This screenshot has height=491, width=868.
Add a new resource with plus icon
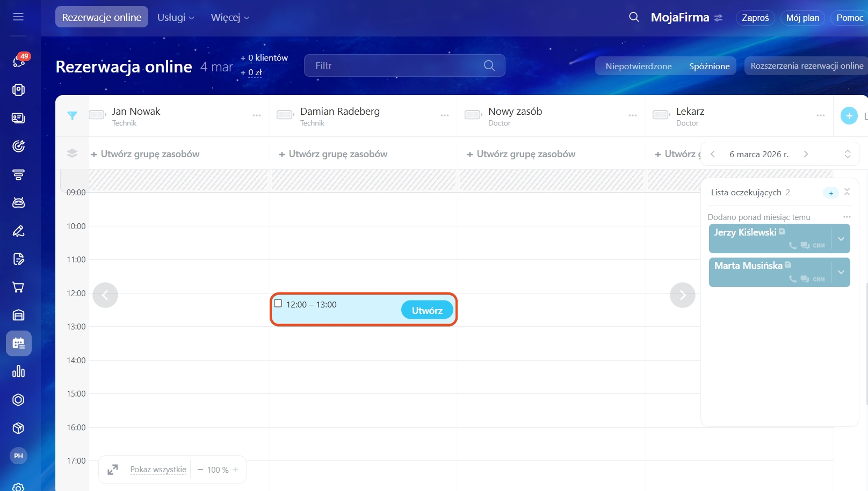849,115
